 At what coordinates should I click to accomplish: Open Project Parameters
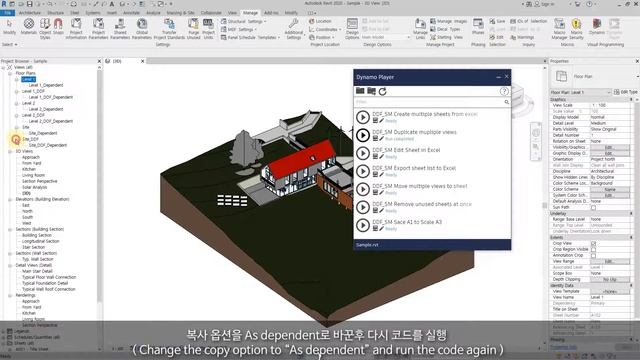98,29
